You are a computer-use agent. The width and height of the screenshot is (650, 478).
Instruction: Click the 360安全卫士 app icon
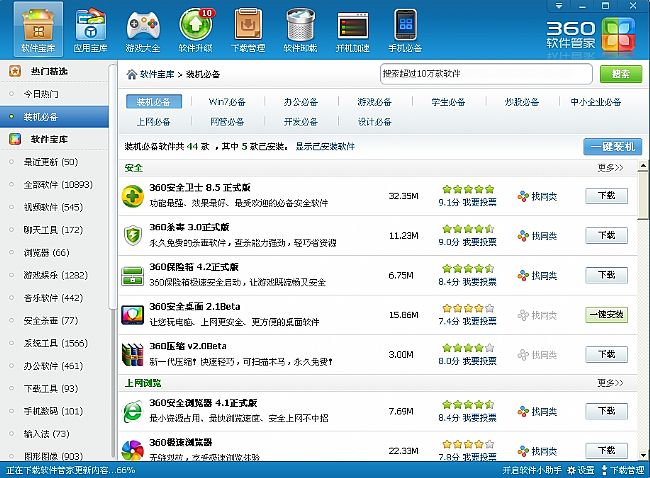pyautogui.click(x=132, y=196)
